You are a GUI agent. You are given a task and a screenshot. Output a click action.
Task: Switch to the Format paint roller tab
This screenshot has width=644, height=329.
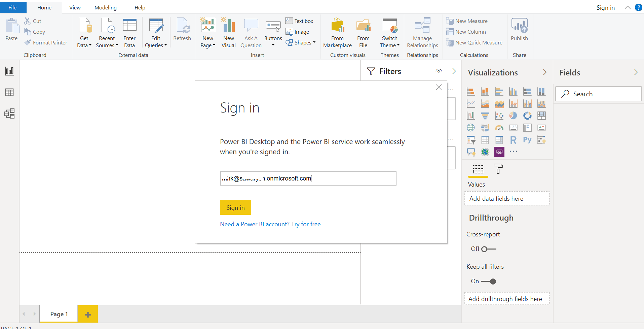[498, 168]
